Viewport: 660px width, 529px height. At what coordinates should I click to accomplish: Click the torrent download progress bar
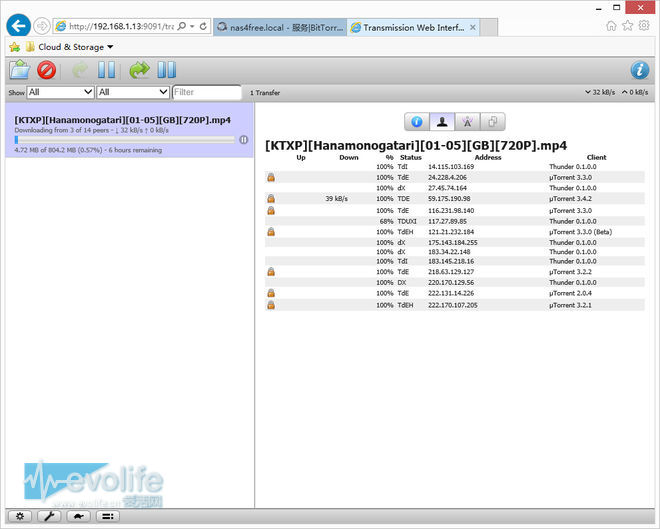click(125, 140)
